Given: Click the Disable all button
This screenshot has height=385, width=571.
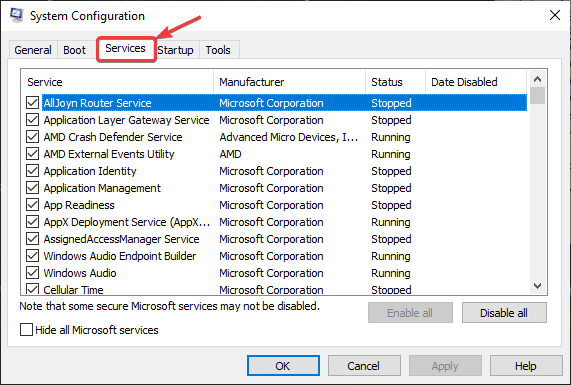Looking at the screenshot, I should pyautogui.click(x=504, y=313).
